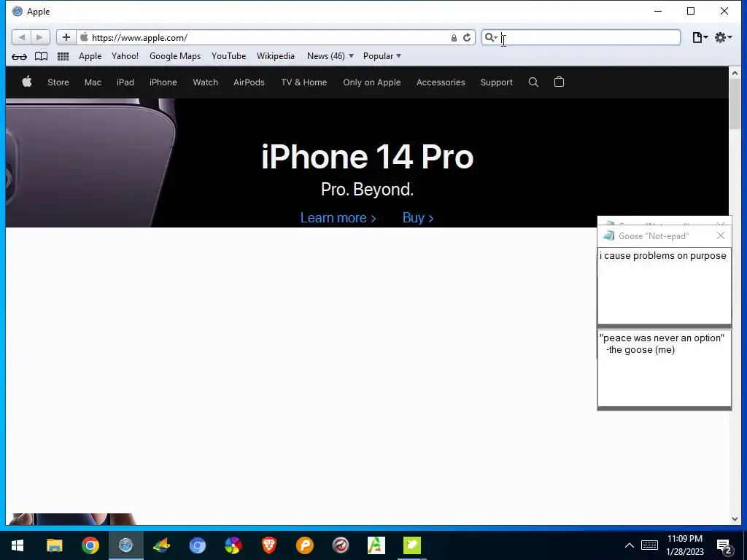Open the AirPods section in the Apple nav

pos(249,82)
